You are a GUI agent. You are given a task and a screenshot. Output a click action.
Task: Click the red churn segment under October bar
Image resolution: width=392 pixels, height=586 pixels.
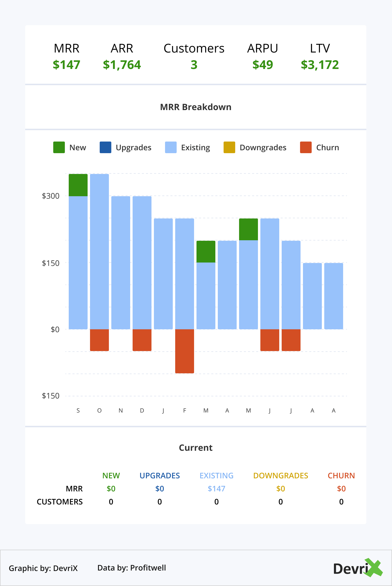99,340
